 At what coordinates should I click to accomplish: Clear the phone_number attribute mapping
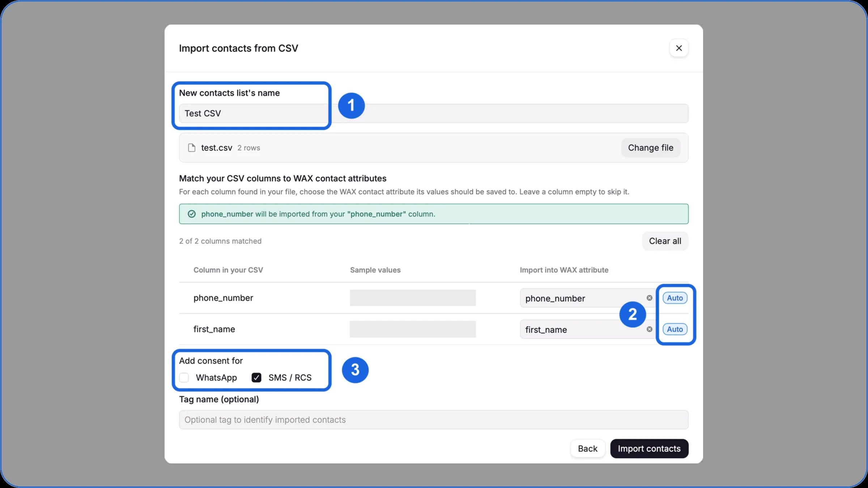[x=649, y=298]
